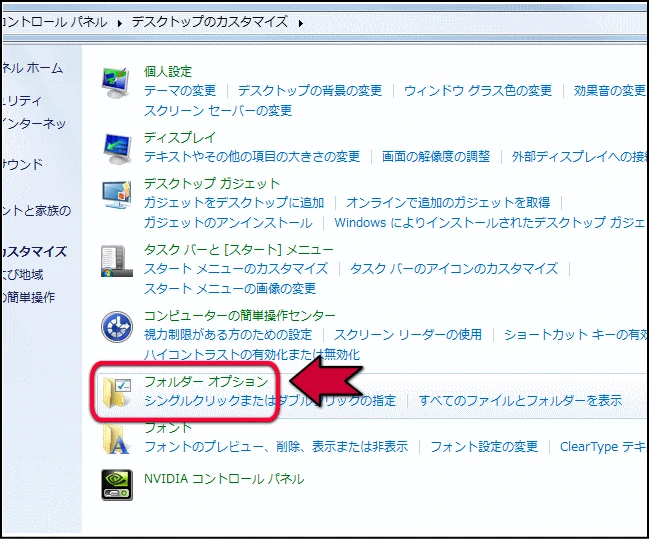The height and width of the screenshot is (539, 649).
Task: Open the サウンド sidebar category
Action: coord(23,164)
